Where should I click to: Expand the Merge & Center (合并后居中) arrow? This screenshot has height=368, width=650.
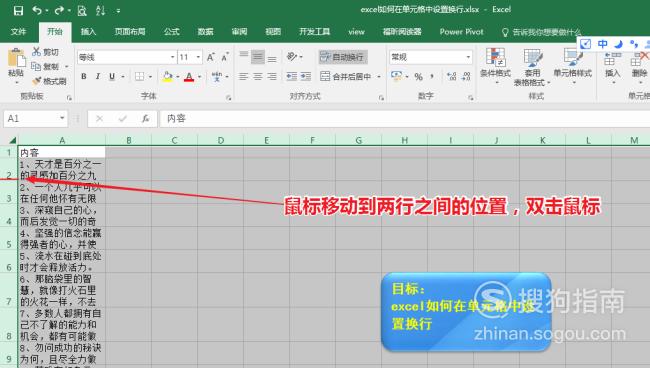378,77
